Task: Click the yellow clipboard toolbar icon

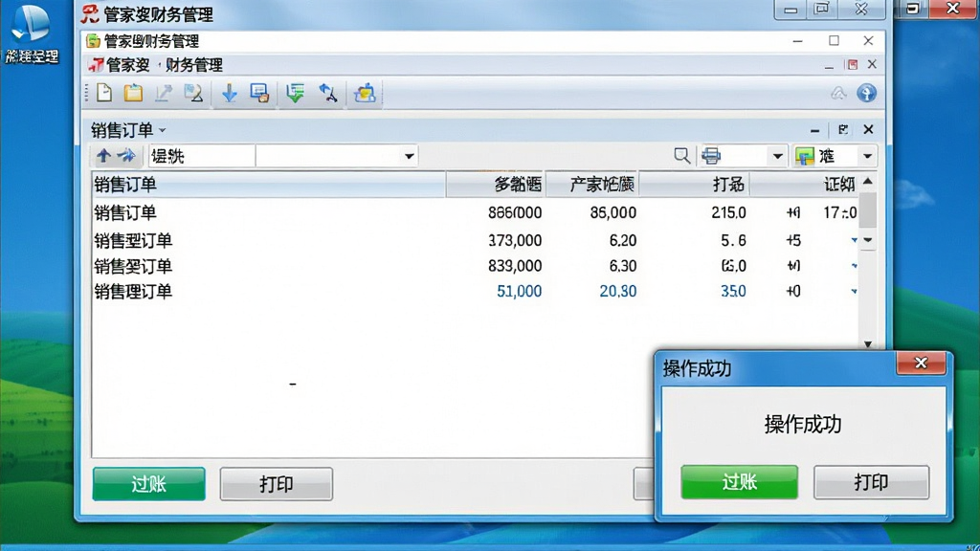Action: click(x=133, y=93)
